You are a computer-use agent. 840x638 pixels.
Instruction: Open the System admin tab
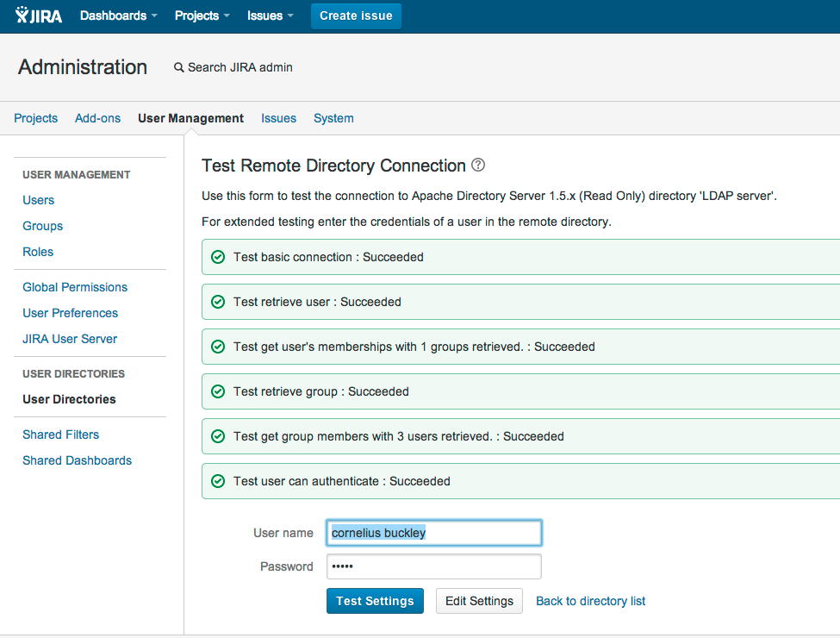pyautogui.click(x=333, y=118)
